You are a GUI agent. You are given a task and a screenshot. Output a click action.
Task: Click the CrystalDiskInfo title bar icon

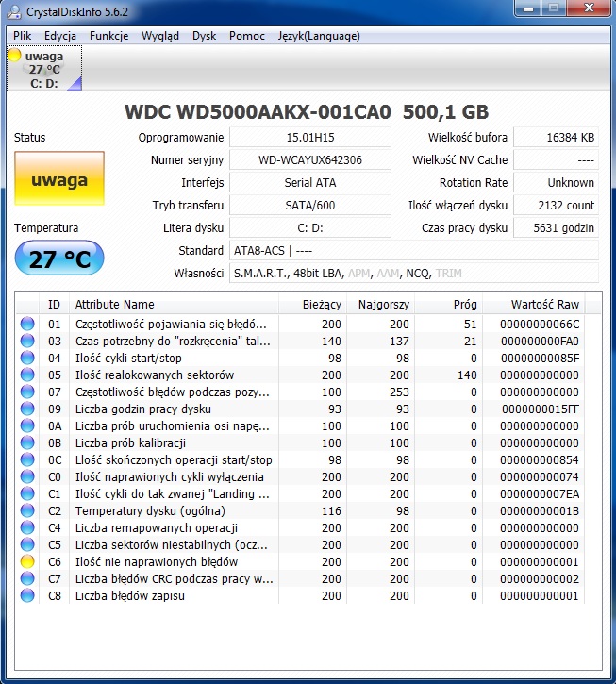pyautogui.click(x=13, y=11)
